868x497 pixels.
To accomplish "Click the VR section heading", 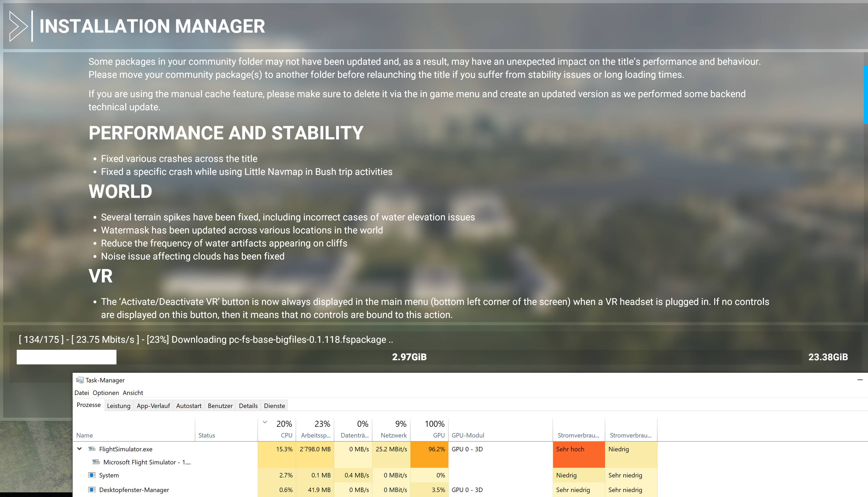I will [x=100, y=276].
